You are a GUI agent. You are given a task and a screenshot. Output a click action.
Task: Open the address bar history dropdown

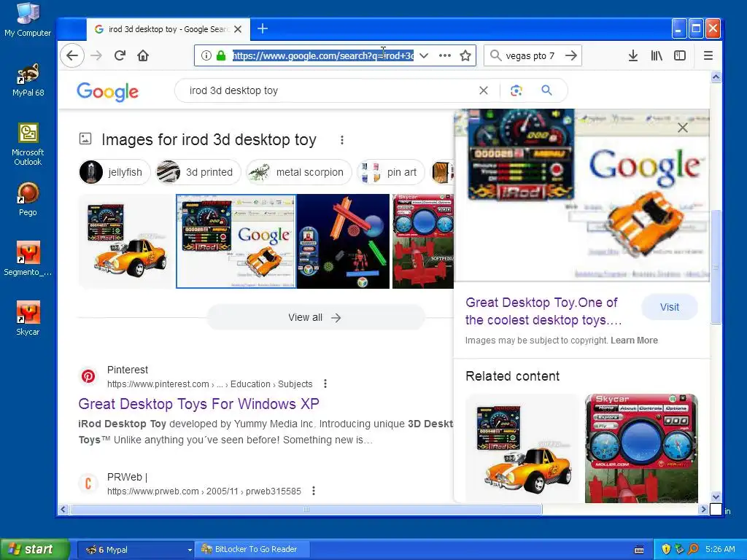(x=424, y=55)
